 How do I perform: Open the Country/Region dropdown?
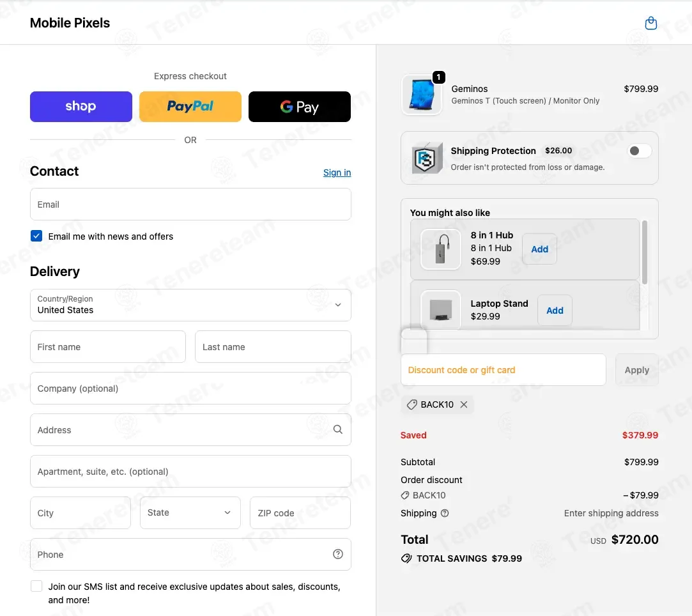[x=190, y=305]
